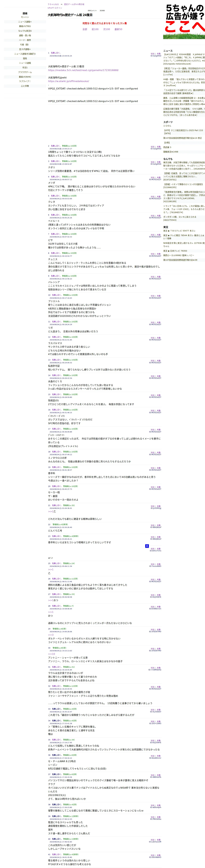The image size is (205, 868).
Task: Open 通販・買い物 sidebar board
Action: (x=25, y=35)
